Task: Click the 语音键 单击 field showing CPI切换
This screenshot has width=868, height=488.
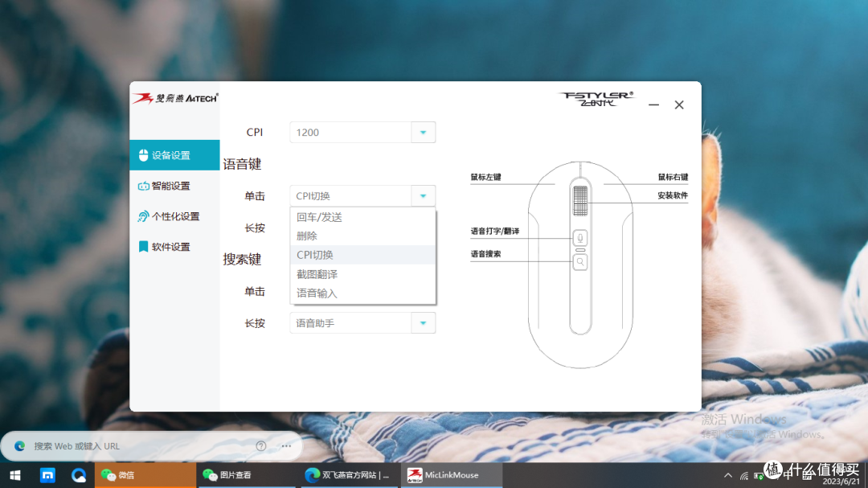Action: click(351, 195)
